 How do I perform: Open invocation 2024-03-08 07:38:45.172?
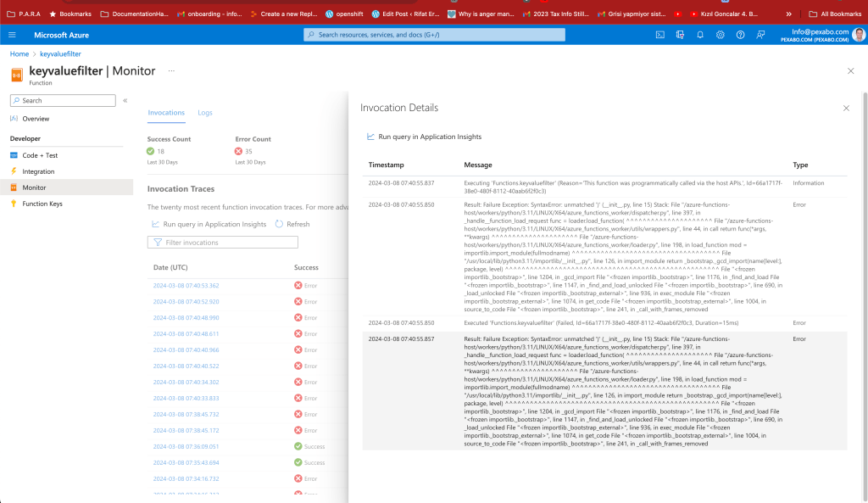click(186, 430)
